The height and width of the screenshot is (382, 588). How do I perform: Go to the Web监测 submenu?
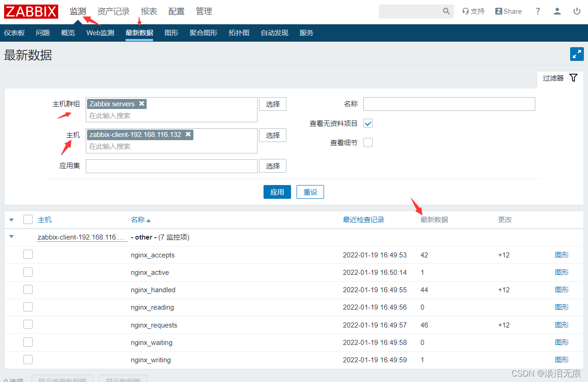coord(100,33)
